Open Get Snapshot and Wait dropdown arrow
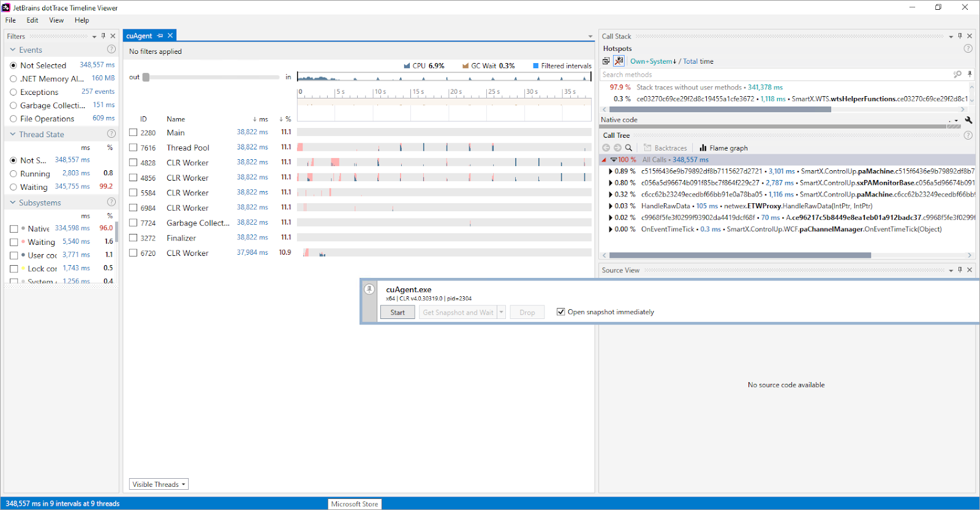Image resolution: width=980 pixels, height=510 pixels. pyautogui.click(x=502, y=312)
